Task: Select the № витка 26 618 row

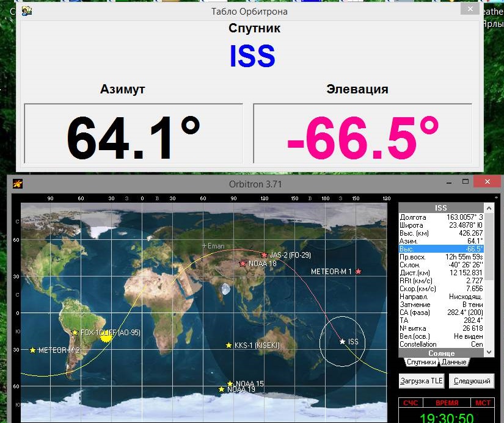Action: (441, 328)
